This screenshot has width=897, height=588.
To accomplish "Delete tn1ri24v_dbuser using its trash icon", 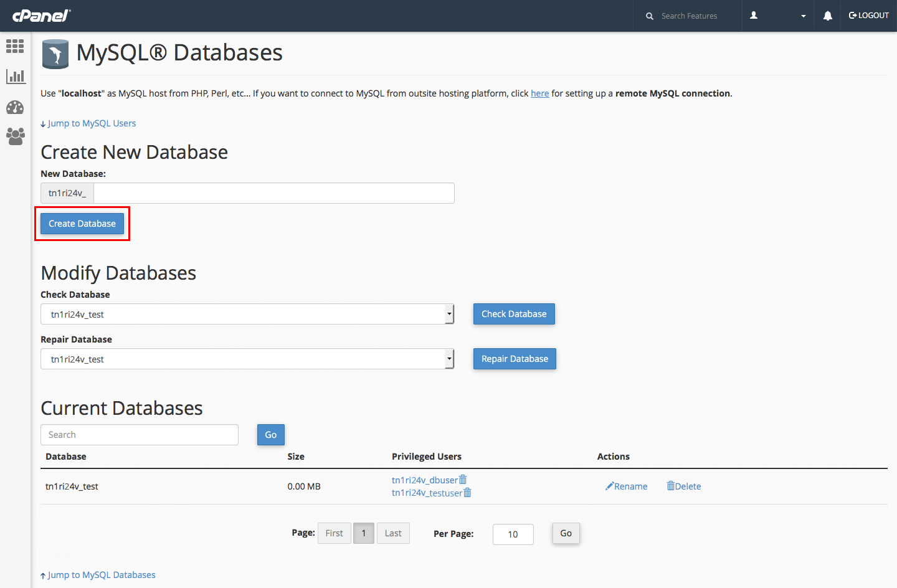I will click(463, 479).
